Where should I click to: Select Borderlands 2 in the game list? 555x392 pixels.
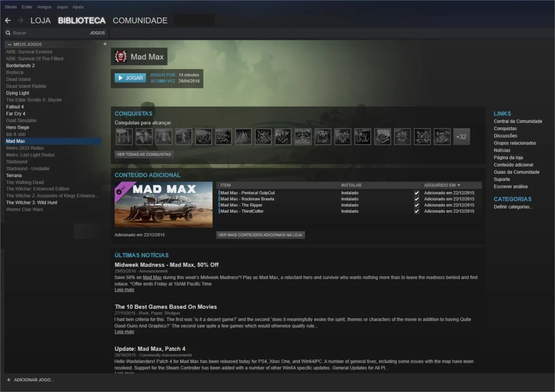pos(20,66)
